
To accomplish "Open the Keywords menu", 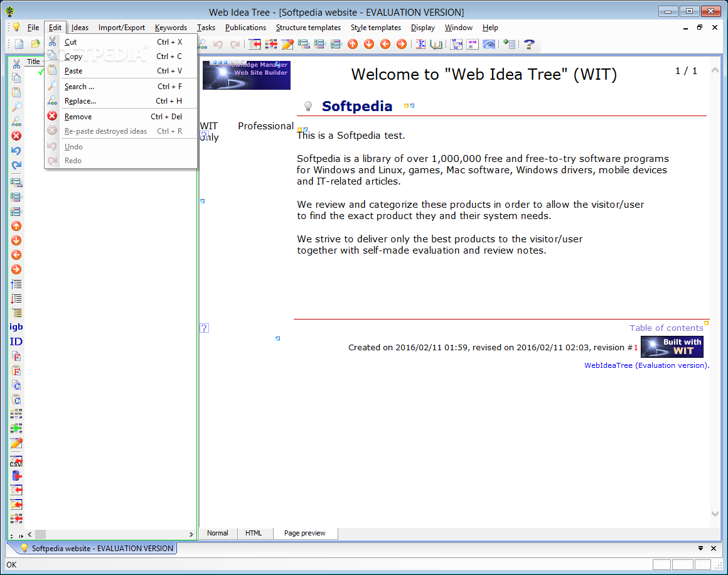I will tap(171, 28).
